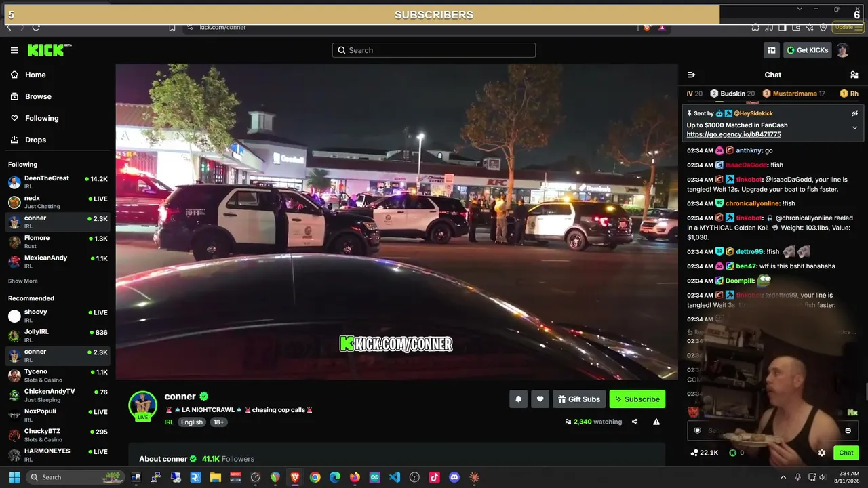The width and height of the screenshot is (868, 488).
Task: Click the 18+ tag
Action: pos(219,422)
